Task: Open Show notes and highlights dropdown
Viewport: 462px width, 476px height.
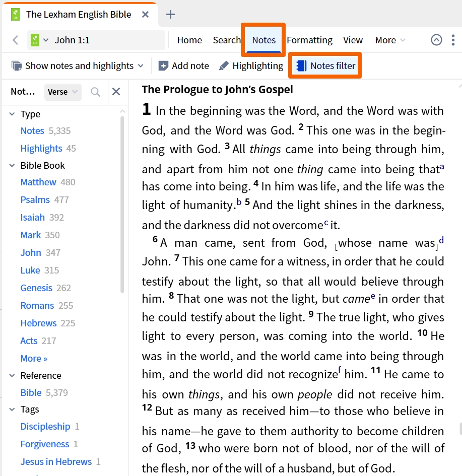Action: pos(141,65)
